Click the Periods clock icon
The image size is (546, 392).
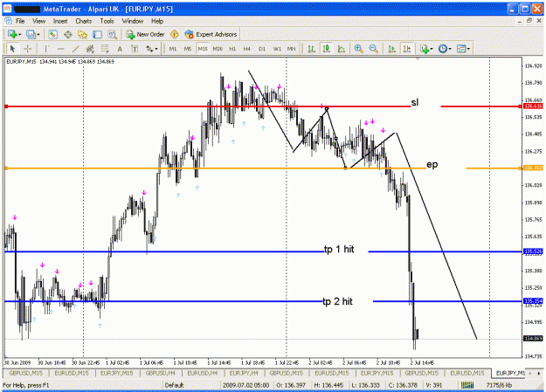443,49
